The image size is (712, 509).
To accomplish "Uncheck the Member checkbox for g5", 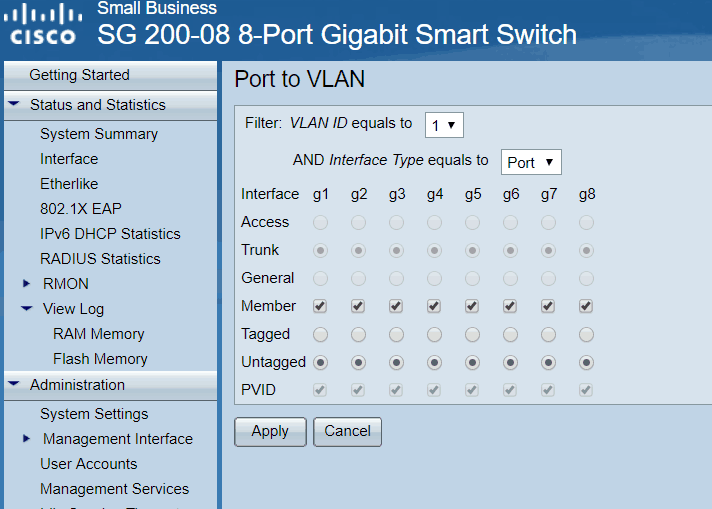I will tap(472, 306).
